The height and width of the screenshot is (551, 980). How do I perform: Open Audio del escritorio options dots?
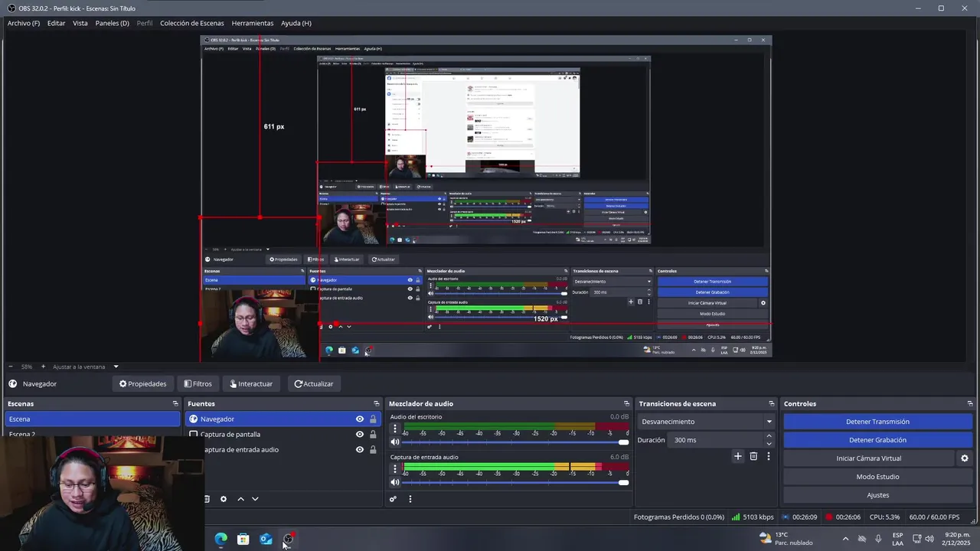(x=395, y=428)
